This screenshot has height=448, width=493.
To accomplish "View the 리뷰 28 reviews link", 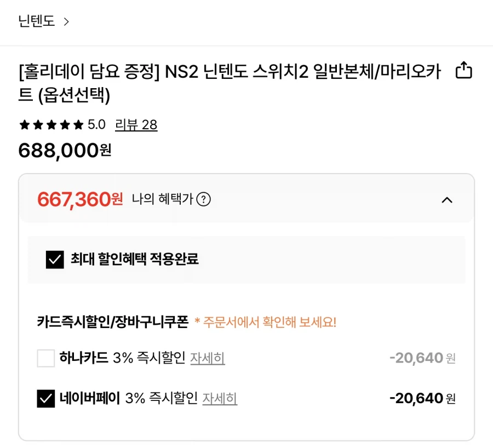I will click(137, 125).
